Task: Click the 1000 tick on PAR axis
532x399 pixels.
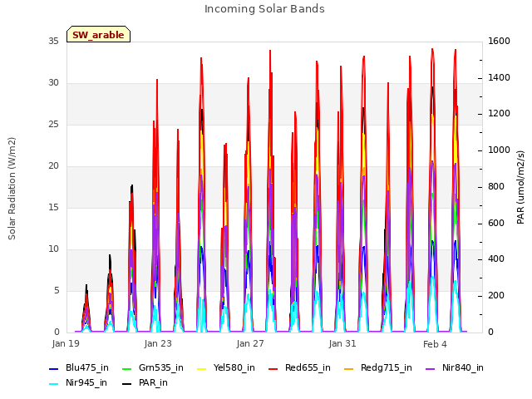Action: pyautogui.click(x=499, y=150)
